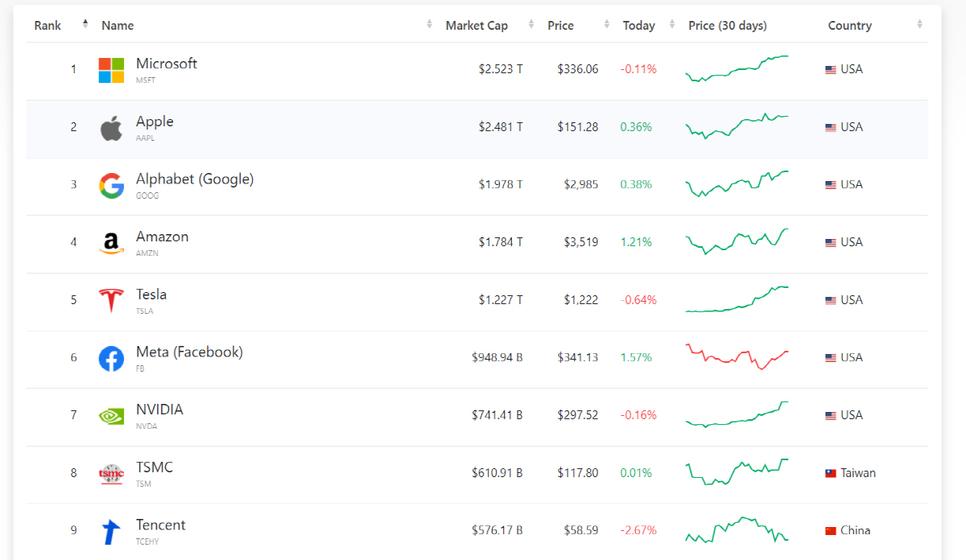Click the Tesla logo icon
The width and height of the screenshot is (966, 560).
pos(111,301)
